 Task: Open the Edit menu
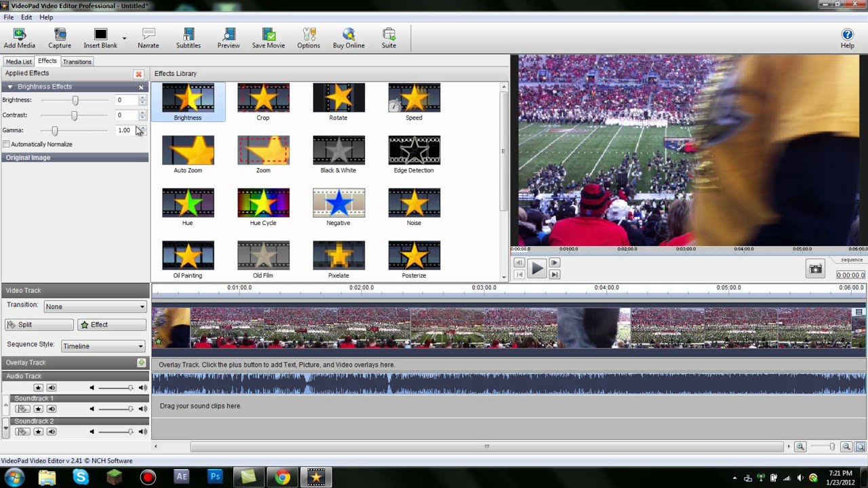[26, 17]
